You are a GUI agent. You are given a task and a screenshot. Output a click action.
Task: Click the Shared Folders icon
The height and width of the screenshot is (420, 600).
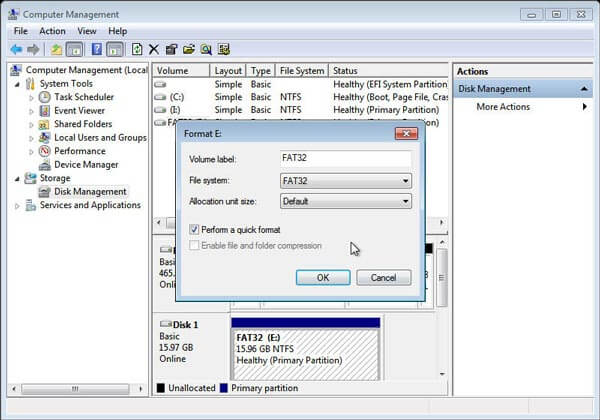tap(44, 124)
